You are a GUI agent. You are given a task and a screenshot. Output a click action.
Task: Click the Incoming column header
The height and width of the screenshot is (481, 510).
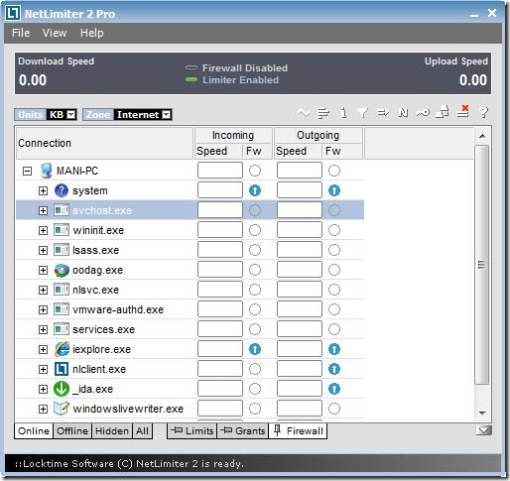click(x=233, y=135)
